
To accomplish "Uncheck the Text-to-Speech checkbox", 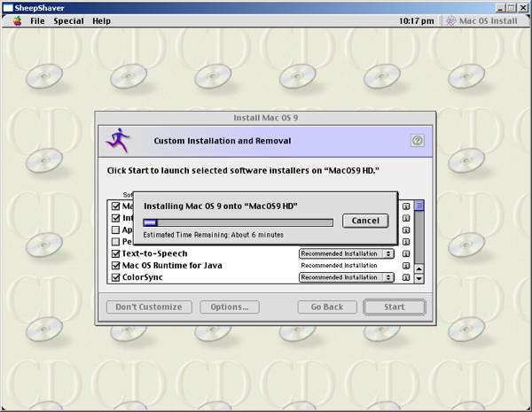I will 115,253.
